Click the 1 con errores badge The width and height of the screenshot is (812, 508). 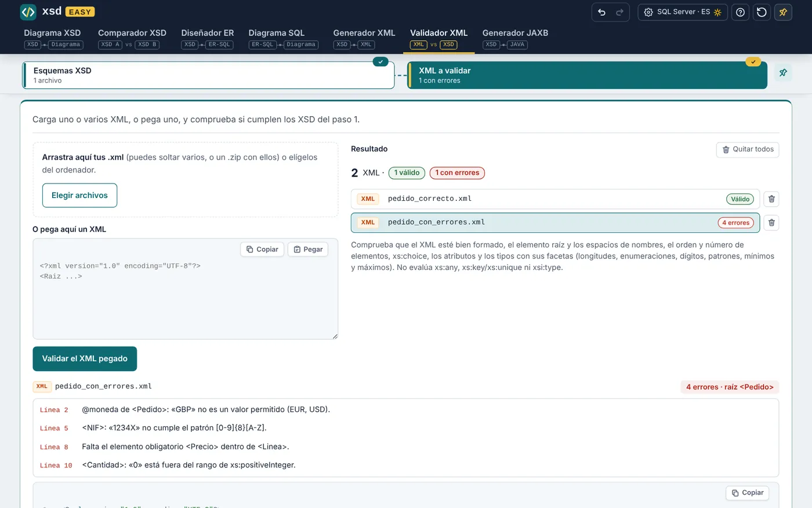click(457, 173)
